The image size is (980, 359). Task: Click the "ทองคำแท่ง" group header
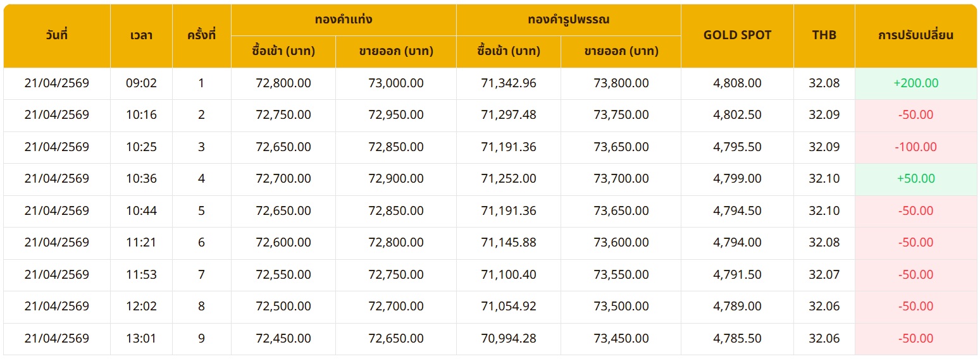click(x=344, y=20)
